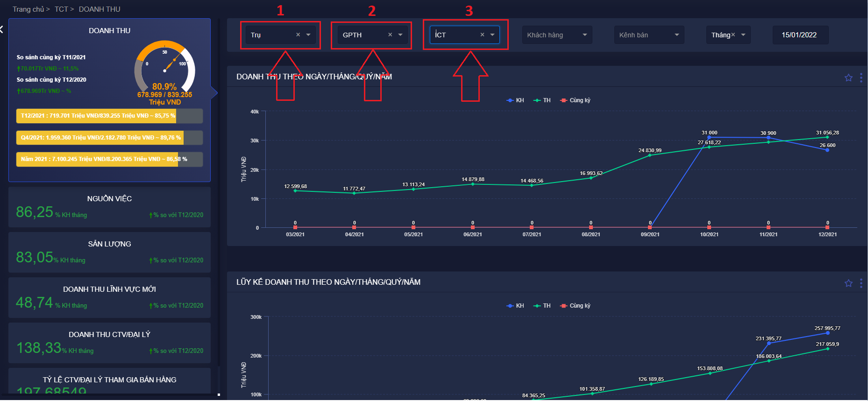868x401 pixels.
Task: Toggle Cùng kỳ series in cumulative chart legend
Action: coord(576,306)
